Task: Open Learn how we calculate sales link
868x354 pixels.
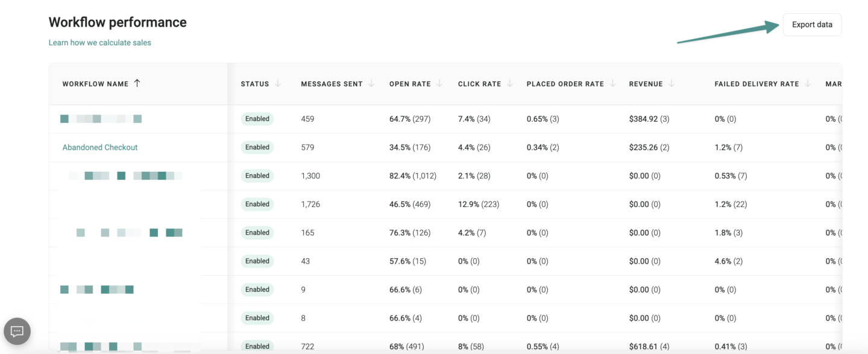Action: [x=100, y=43]
